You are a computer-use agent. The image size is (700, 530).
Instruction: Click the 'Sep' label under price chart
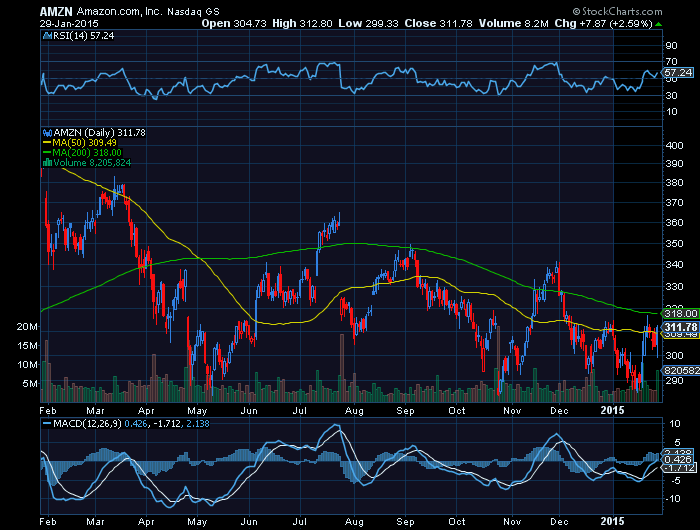pyautogui.click(x=405, y=410)
